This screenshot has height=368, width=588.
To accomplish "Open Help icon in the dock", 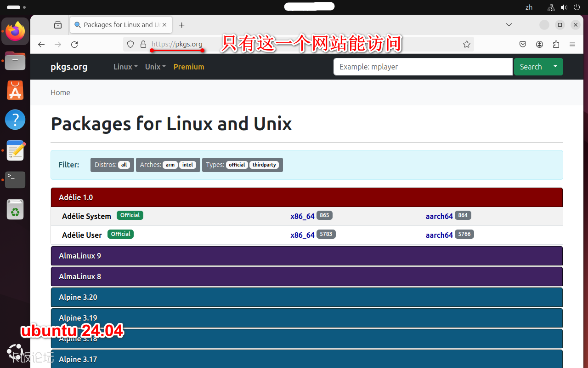I will [15, 120].
